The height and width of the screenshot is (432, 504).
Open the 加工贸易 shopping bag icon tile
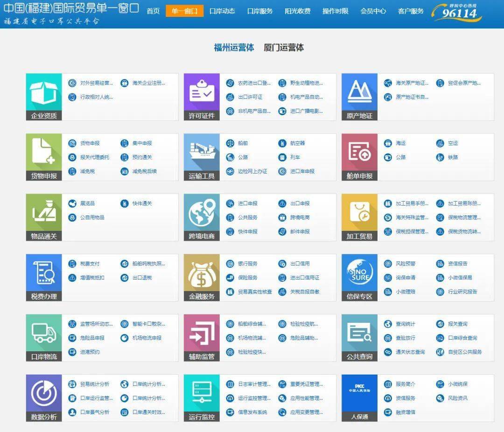pyautogui.click(x=359, y=217)
